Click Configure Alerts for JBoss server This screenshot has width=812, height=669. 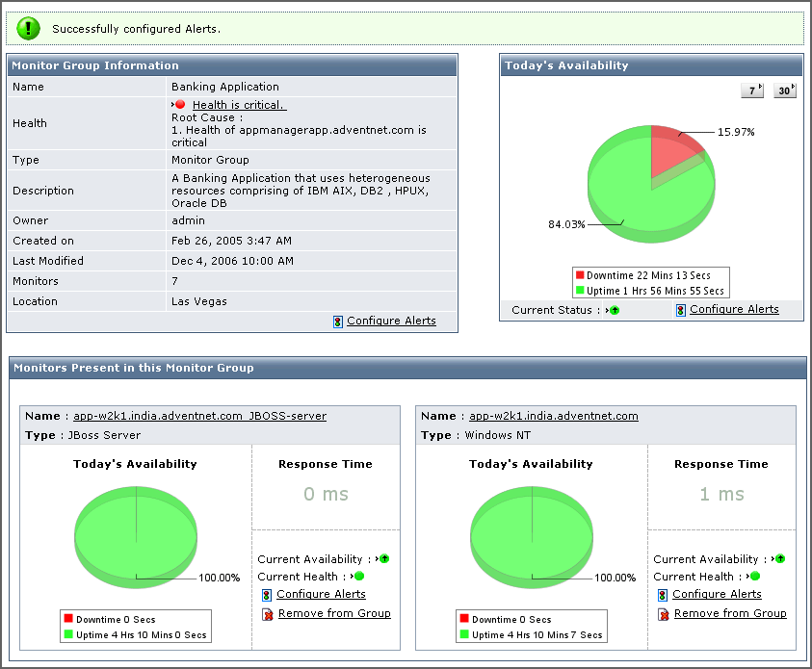(321, 594)
